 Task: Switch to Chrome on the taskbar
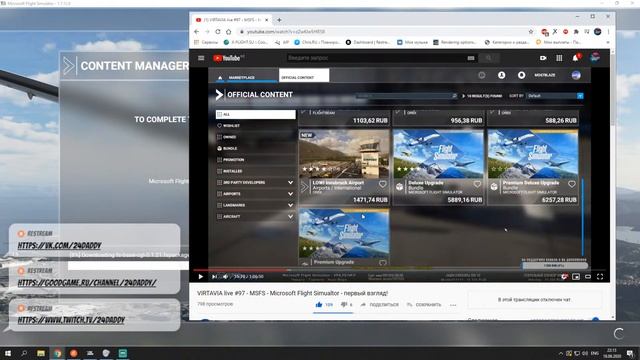58,353
